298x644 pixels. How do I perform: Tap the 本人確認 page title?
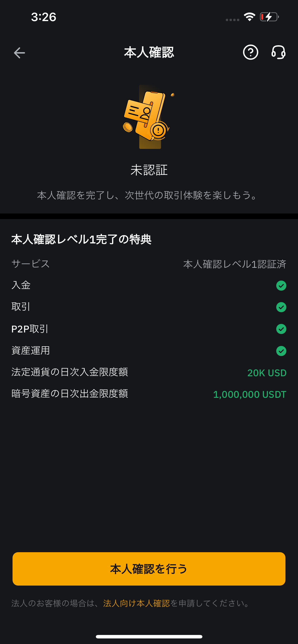coord(149,52)
